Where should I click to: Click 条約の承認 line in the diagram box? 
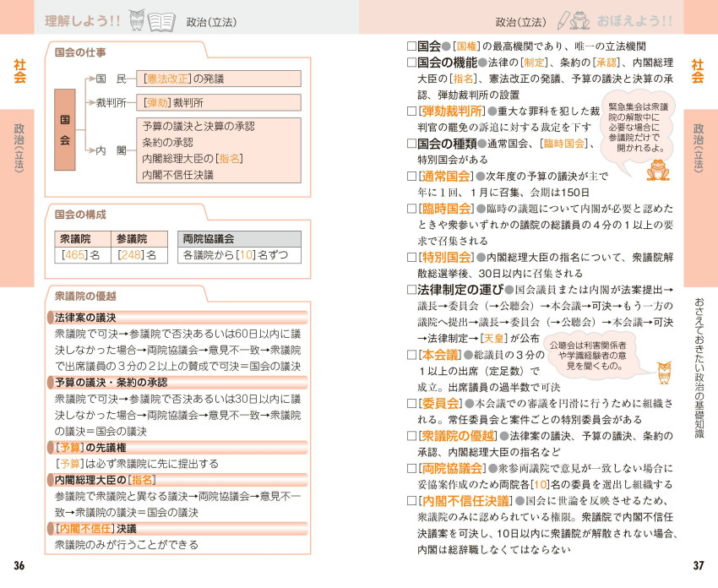point(167,143)
